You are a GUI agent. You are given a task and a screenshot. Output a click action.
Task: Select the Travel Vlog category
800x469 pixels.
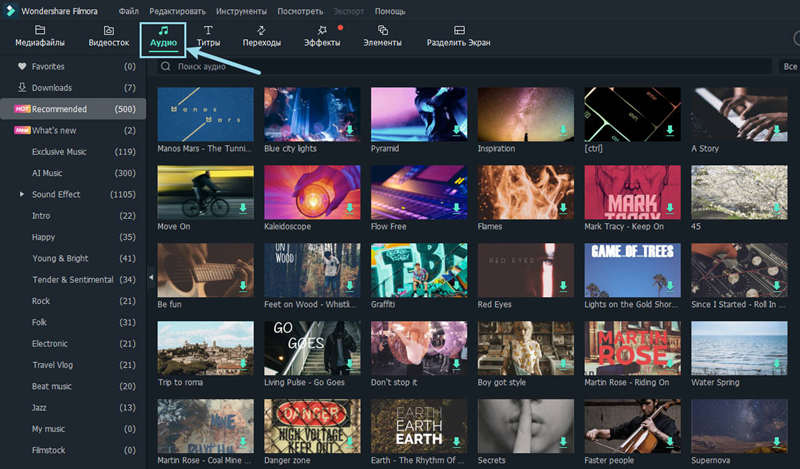point(73,365)
